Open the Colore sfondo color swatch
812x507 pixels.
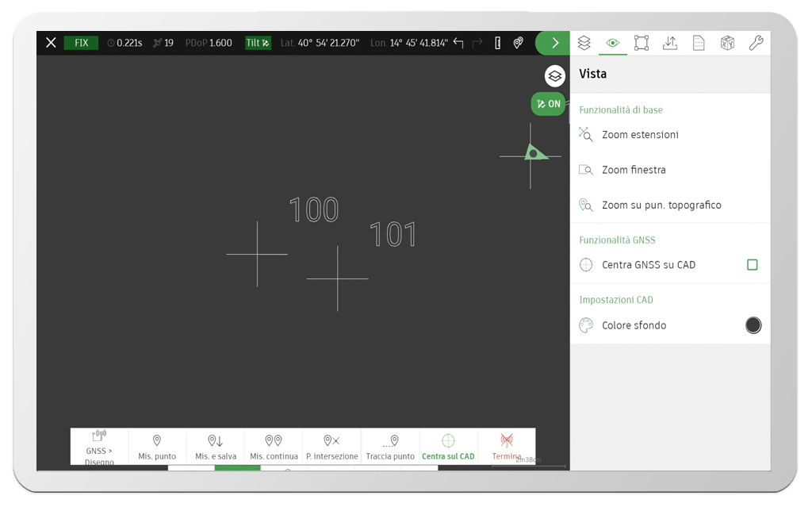pyautogui.click(x=753, y=325)
